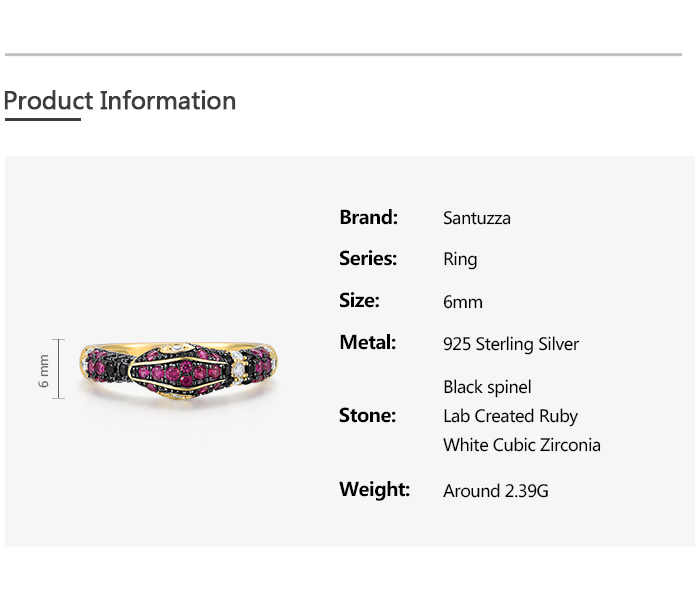This screenshot has width=700, height=607.
Task: Click the Weight label
Action: pyautogui.click(x=375, y=490)
